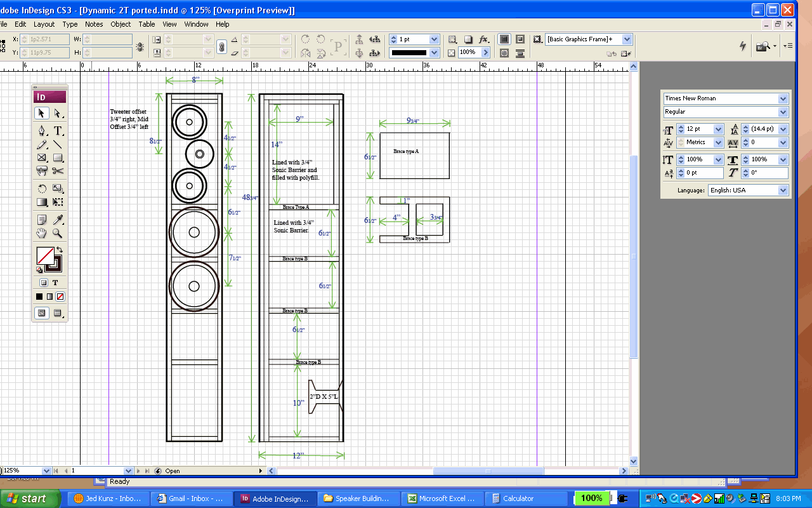
Task: Toggle the constrain proportions chain link
Action: pos(221,46)
